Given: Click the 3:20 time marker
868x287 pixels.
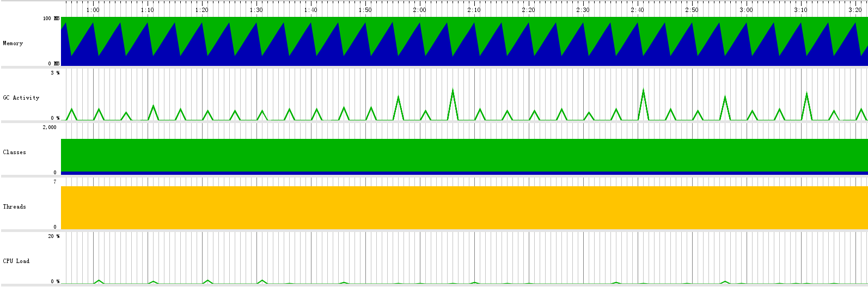Looking at the screenshot, I should pos(855,10).
